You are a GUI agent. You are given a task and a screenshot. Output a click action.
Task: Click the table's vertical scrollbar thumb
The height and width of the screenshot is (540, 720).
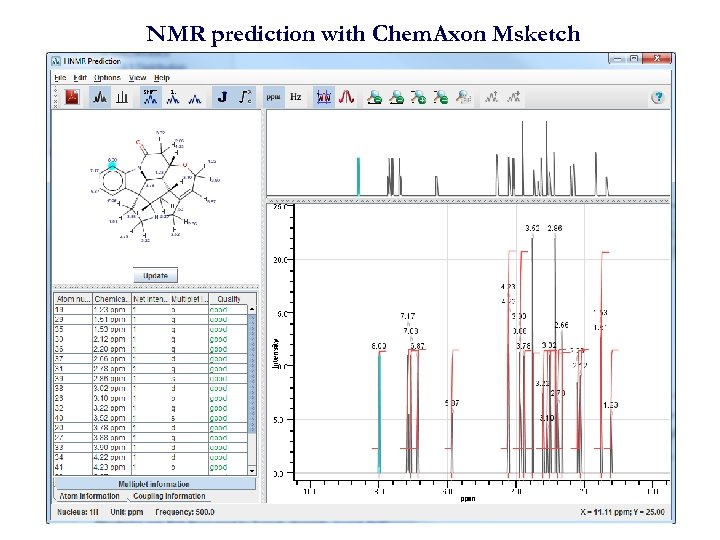pos(252,373)
